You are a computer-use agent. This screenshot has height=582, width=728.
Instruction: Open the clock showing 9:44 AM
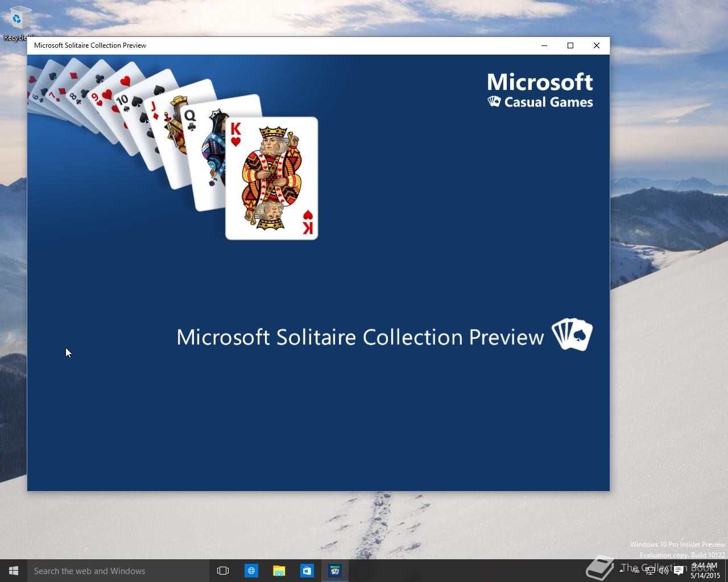pyautogui.click(x=705, y=571)
